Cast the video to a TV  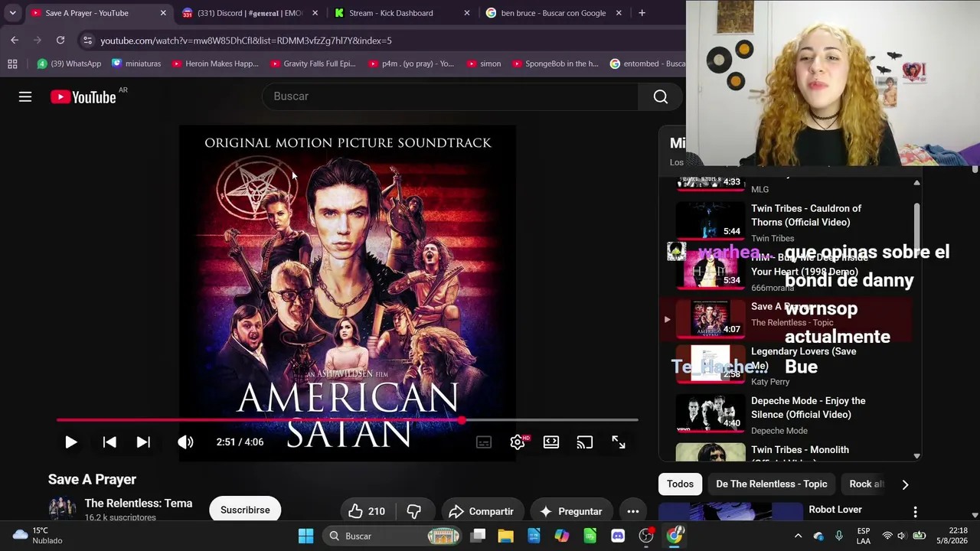[585, 442]
